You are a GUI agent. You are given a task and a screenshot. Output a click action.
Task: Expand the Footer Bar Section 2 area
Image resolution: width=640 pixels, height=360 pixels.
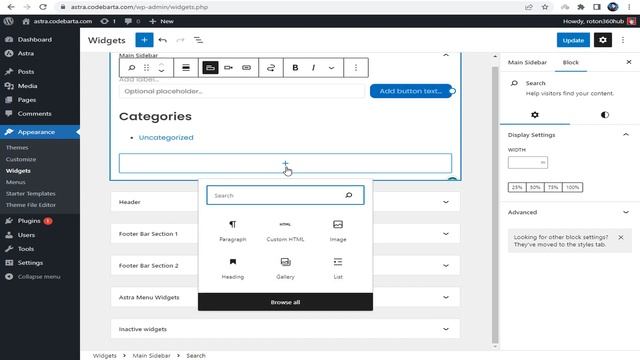[285, 265]
